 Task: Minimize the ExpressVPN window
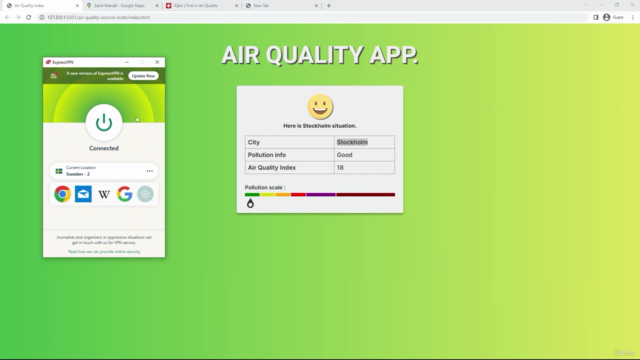(127, 62)
